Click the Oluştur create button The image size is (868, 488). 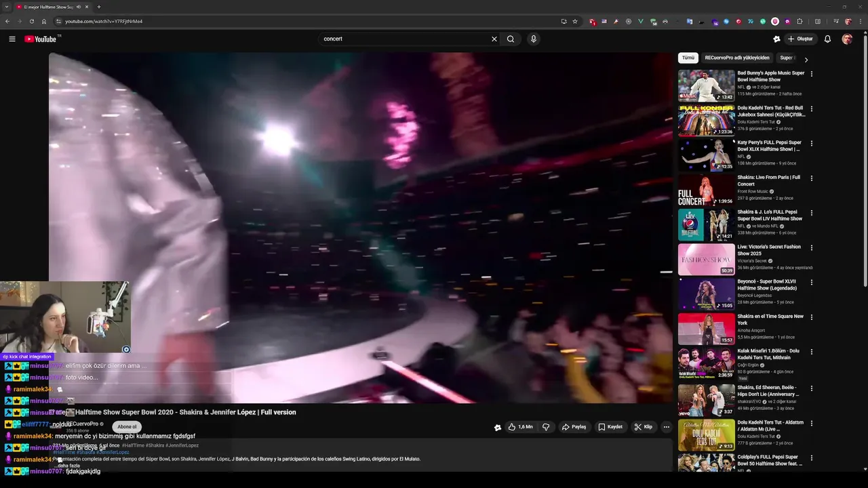[800, 39]
